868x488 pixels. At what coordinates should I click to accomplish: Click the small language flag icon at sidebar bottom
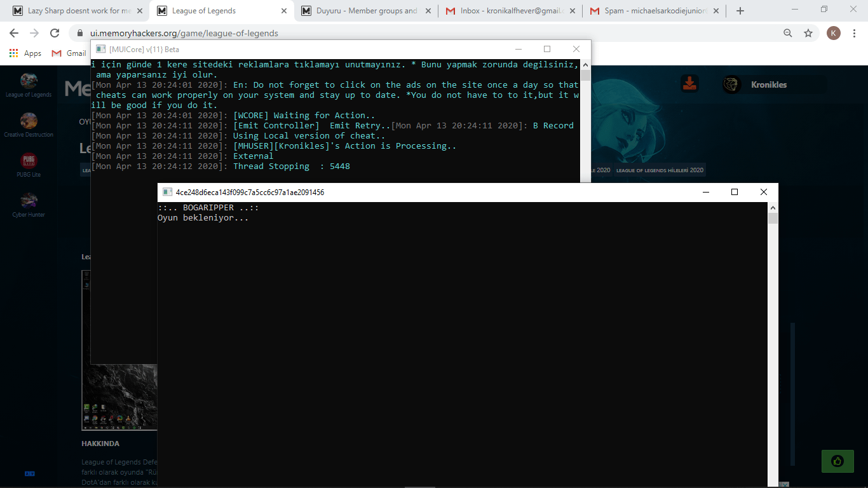29,473
